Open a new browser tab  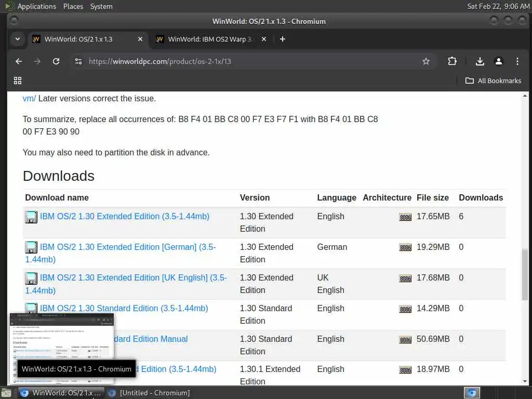pyautogui.click(x=282, y=39)
